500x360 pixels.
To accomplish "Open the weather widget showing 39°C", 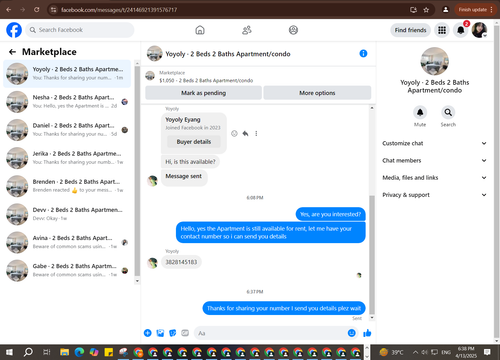I will click(391, 352).
